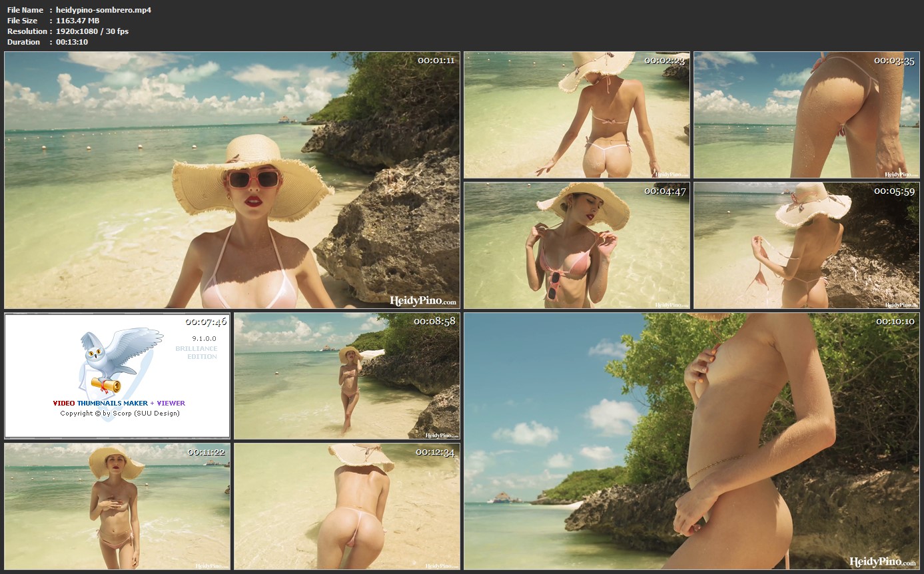Click the thumbnail timestamped 00:12:34
The image size is (924, 574).
[x=346, y=506]
